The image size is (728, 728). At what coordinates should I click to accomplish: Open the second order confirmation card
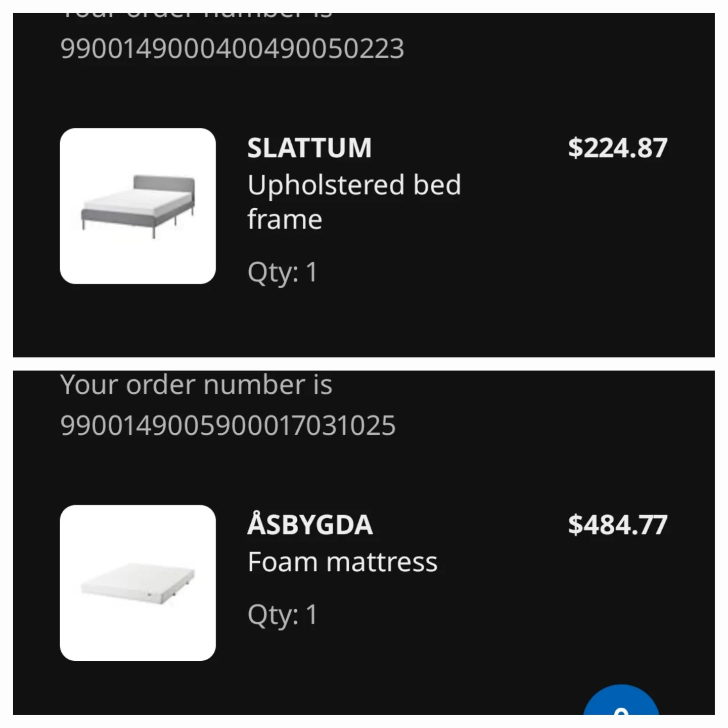(364, 546)
